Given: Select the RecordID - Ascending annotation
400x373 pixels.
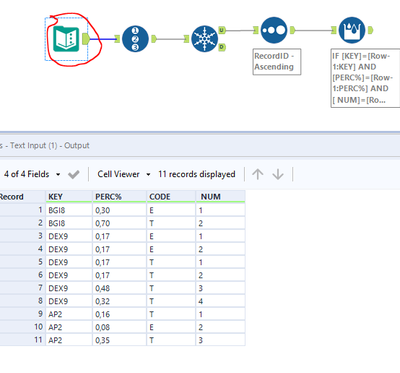Looking at the screenshot, I should [277, 62].
